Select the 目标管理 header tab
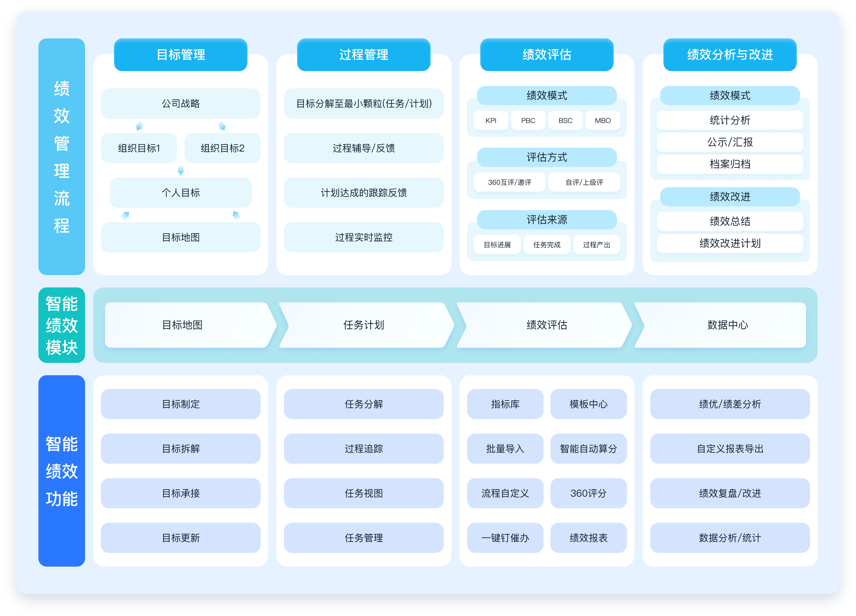Viewport: 856px width, 616px height. (x=180, y=55)
